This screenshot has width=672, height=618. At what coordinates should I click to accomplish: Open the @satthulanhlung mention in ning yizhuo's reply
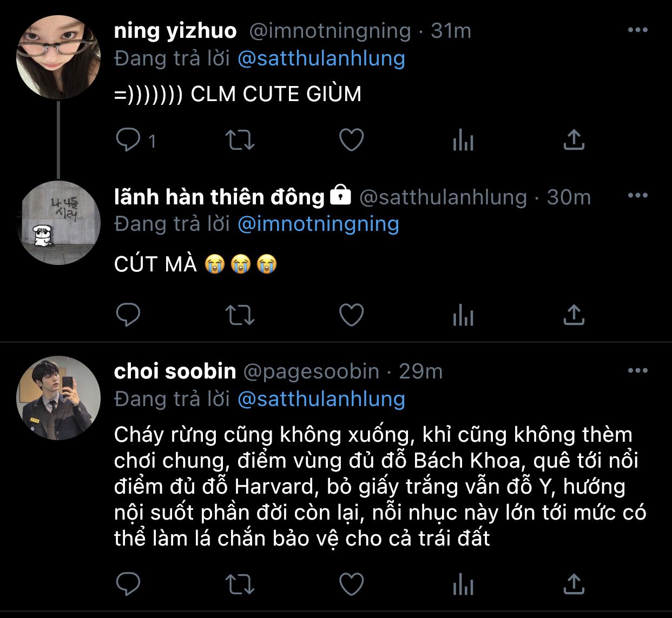(321, 58)
